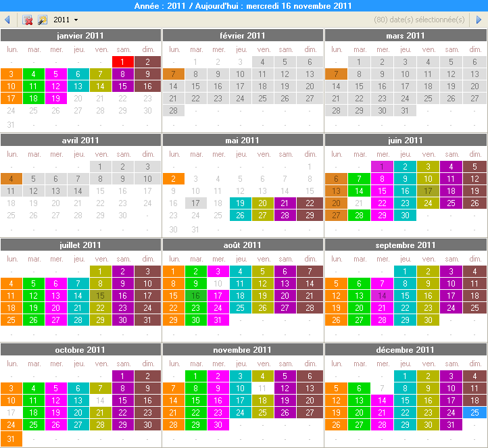Select unhighlighted 11 novembre 2011 date

click(x=263, y=389)
